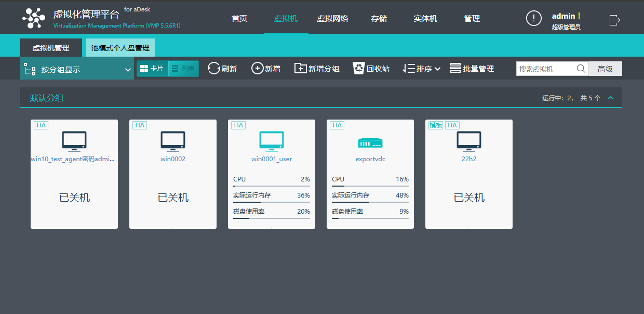
Task: Open the 回收站 recycle bin
Action: coord(358,68)
